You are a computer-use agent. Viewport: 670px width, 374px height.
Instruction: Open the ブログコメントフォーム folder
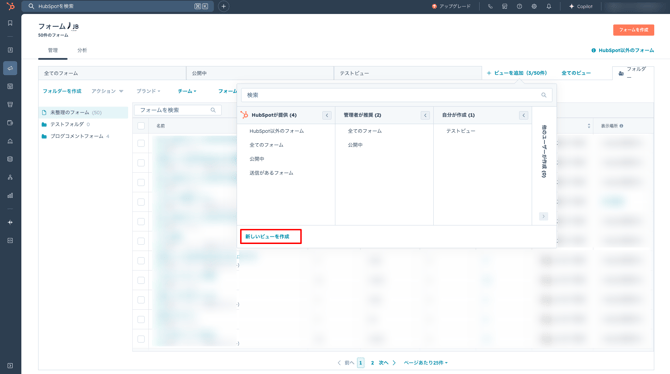click(76, 136)
